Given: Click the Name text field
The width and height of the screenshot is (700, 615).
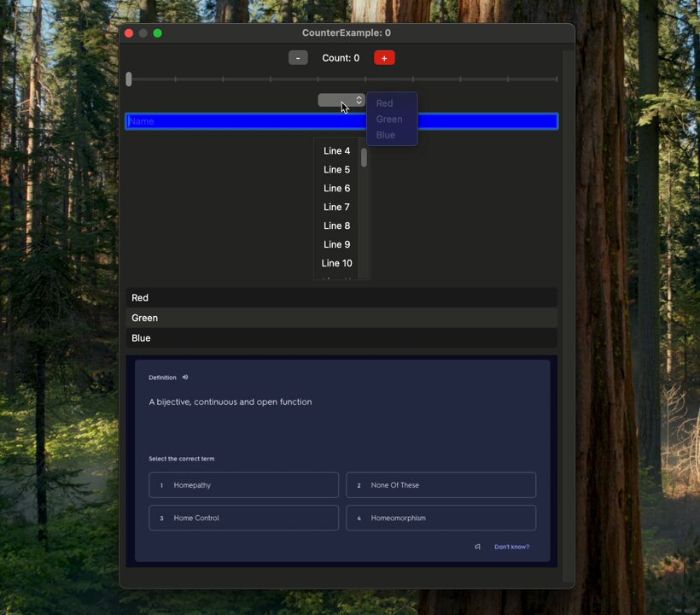Looking at the screenshot, I should (x=341, y=121).
